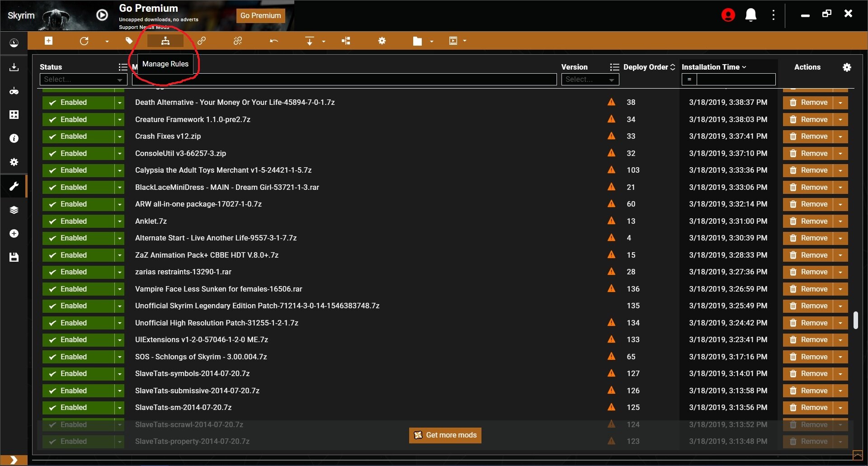This screenshot has width=868, height=466.
Task: Toggle Enabled status for Death Alternative mod
Action: tap(78, 103)
